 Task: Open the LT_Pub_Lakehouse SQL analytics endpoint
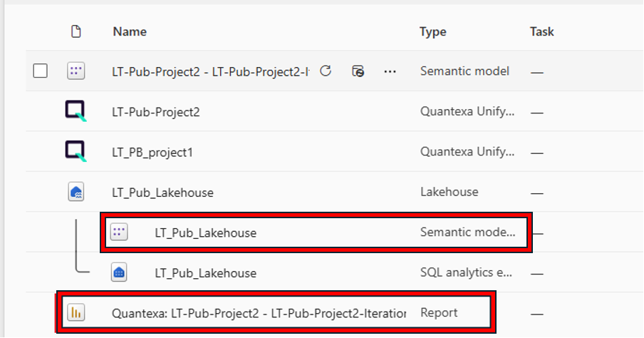205,272
